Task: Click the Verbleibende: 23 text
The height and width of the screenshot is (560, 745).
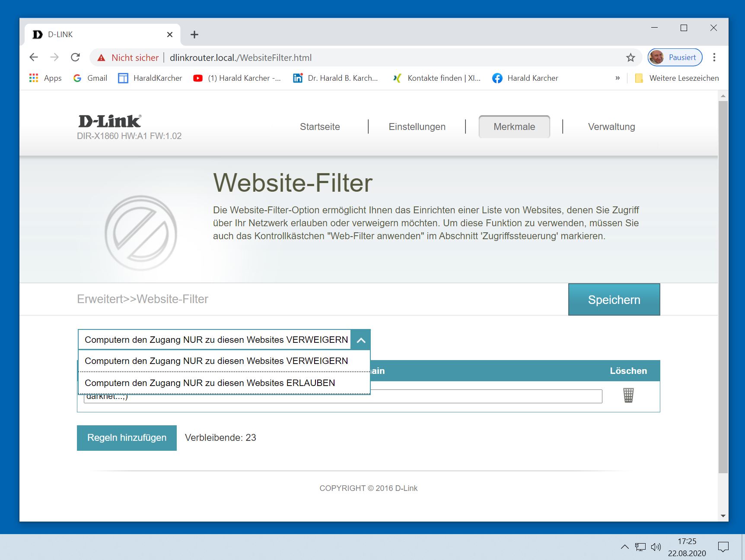Action: pos(220,438)
